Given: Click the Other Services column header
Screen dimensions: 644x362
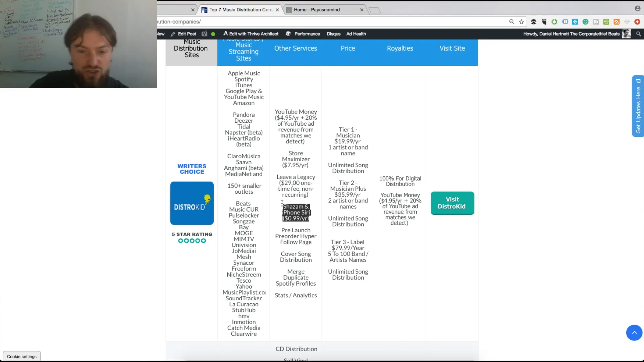Looking at the screenshot, I should point(296,48).
